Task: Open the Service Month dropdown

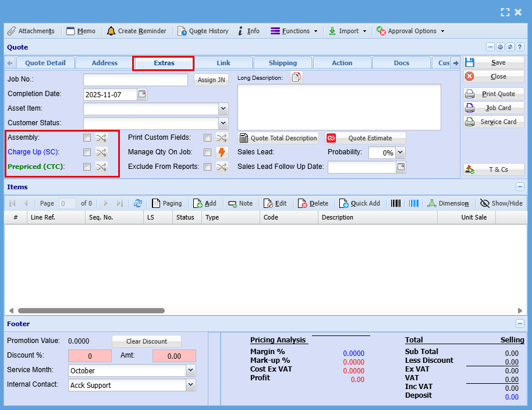Action: [191, 370]
